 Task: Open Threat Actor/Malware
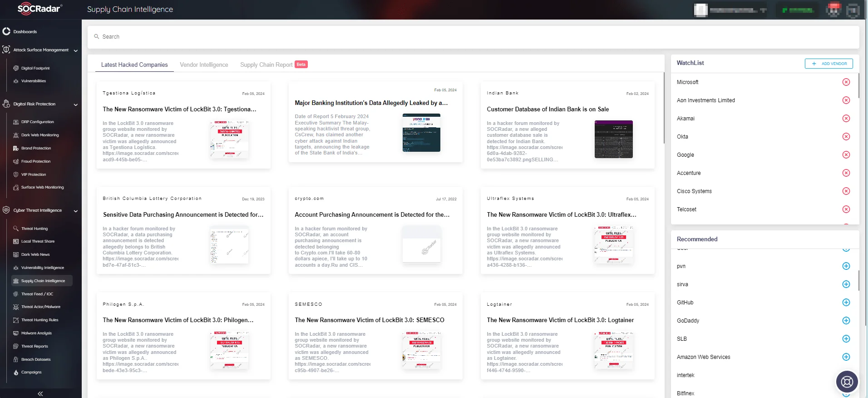point(41,307)
